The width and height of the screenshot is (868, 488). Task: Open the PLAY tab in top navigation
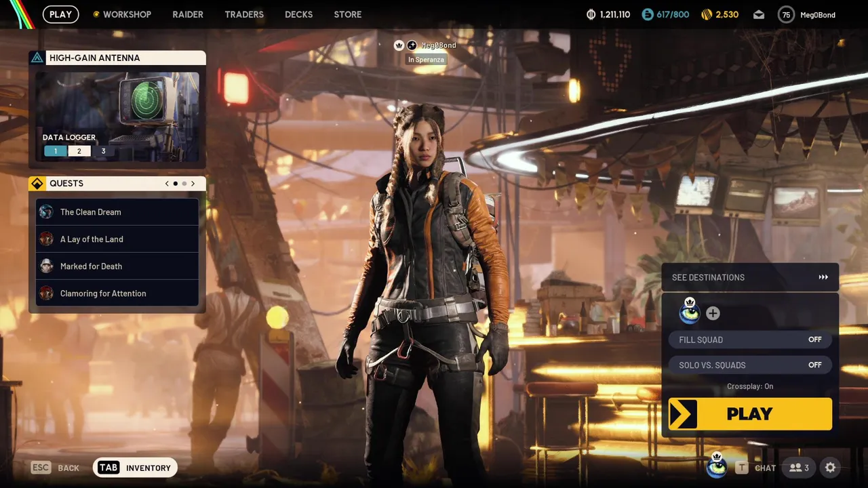(x=60, y=14)
